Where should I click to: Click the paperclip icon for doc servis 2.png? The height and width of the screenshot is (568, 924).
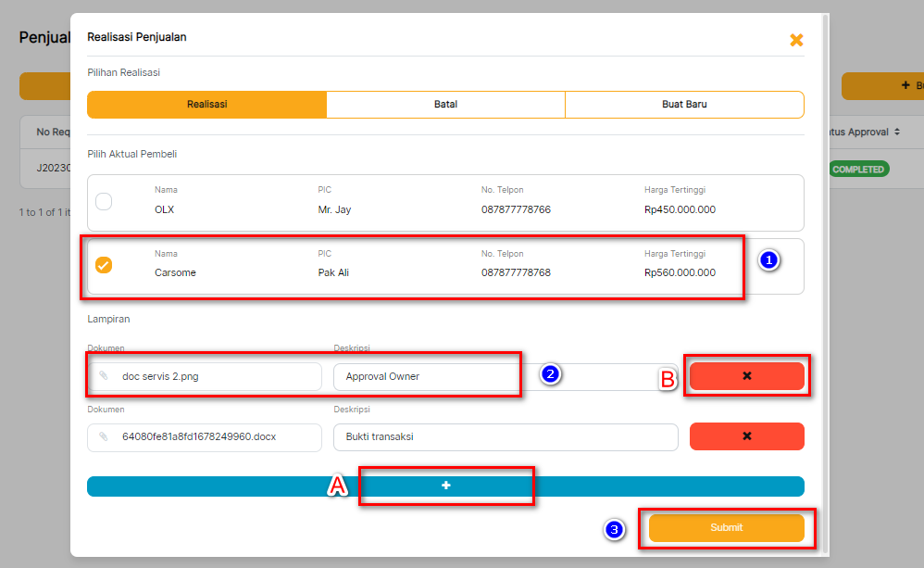tap(104, 376)
